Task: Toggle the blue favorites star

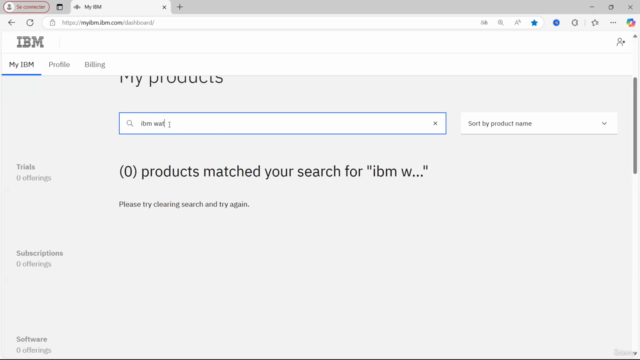Action: (x=534, y=22)
